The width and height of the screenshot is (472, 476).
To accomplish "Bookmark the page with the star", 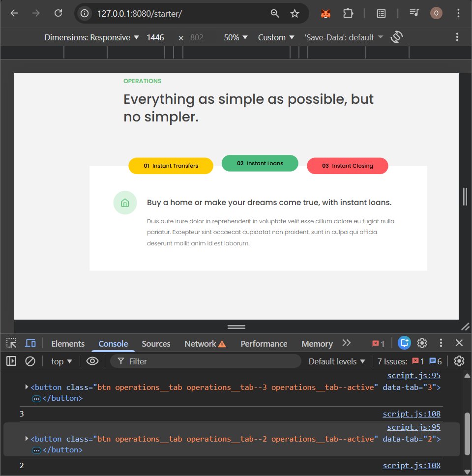I will tap(295, 13).
